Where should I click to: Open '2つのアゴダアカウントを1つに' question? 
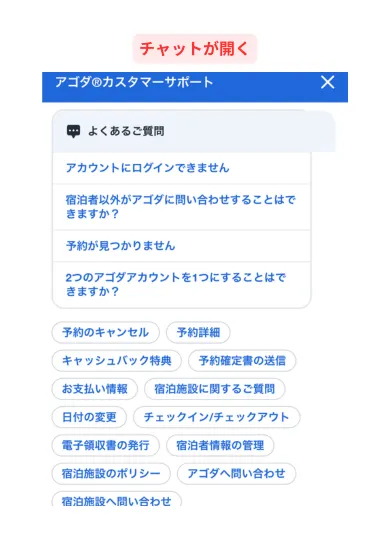click(x=181, y=284)
